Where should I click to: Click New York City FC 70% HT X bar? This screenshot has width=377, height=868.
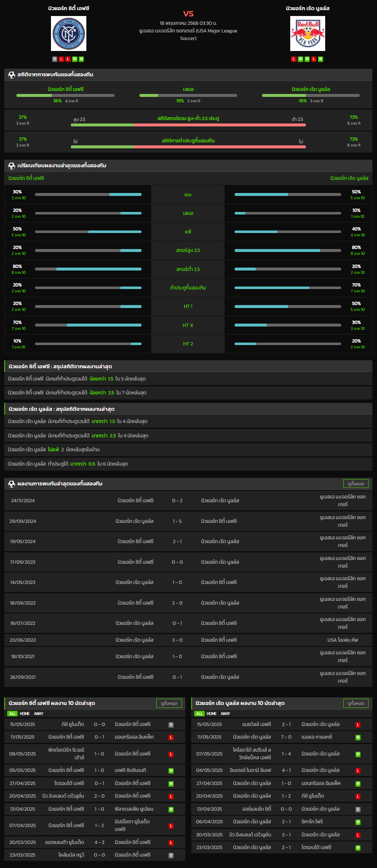88,325
